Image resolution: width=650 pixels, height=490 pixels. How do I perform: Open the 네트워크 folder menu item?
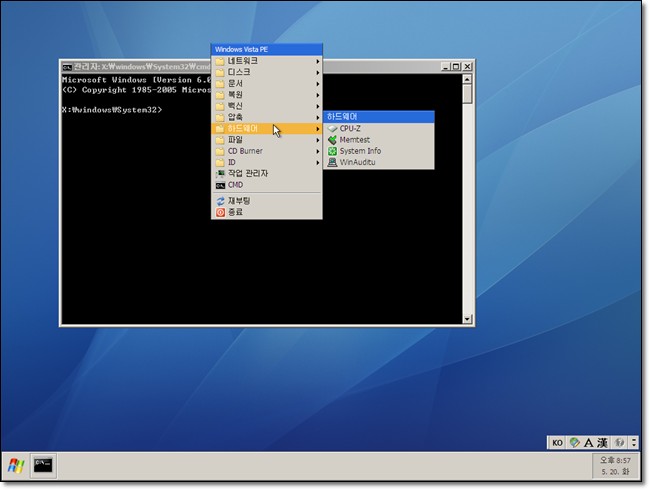pyautogui.click(x=267, y=61)
